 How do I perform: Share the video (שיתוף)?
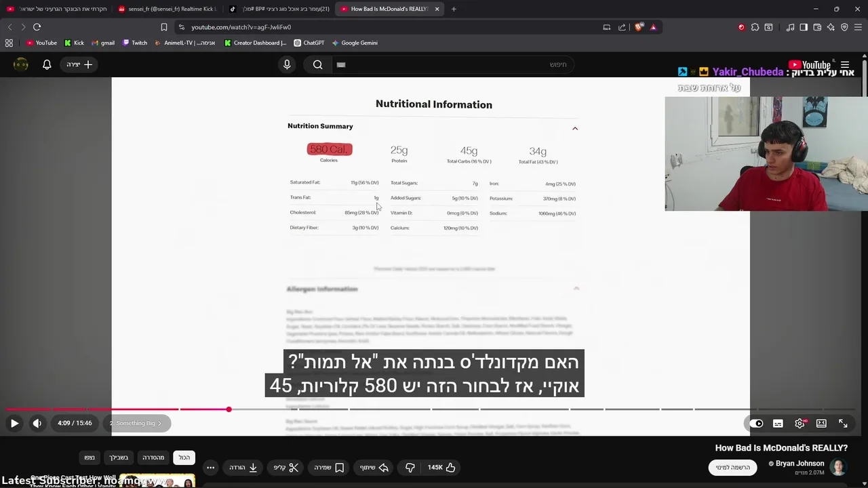374,468
